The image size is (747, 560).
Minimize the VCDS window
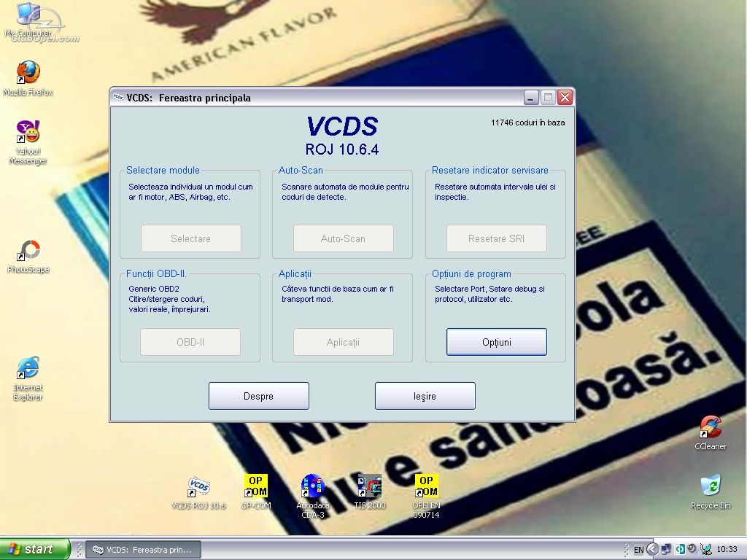tap(531, 97)
